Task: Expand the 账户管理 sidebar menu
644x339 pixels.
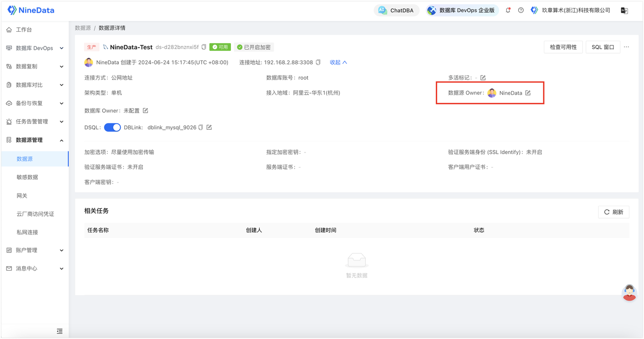Action: 35,250
